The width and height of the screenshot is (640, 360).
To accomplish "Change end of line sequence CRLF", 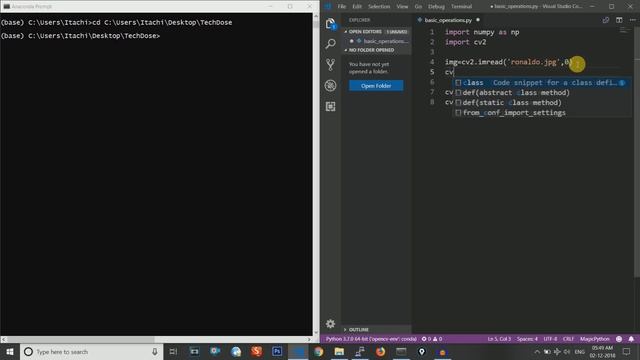I will 568,339.
